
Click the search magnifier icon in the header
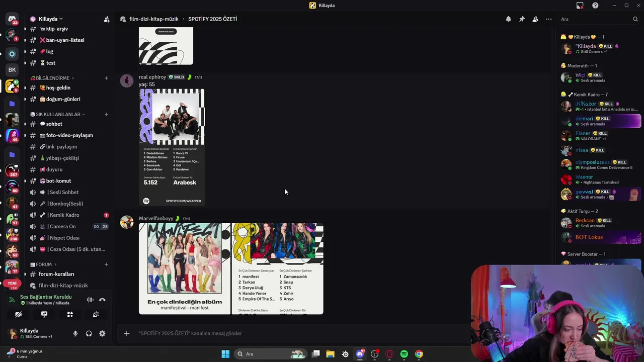[635, 19]
